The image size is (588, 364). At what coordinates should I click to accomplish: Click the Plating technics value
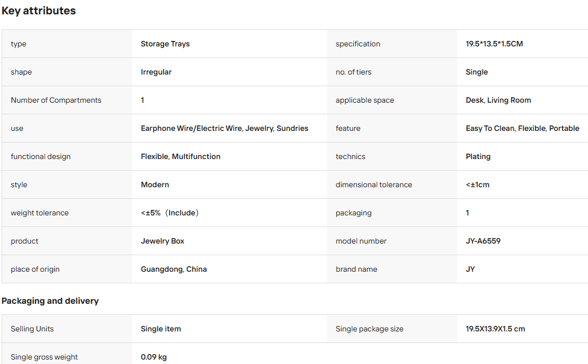point(478,156)
